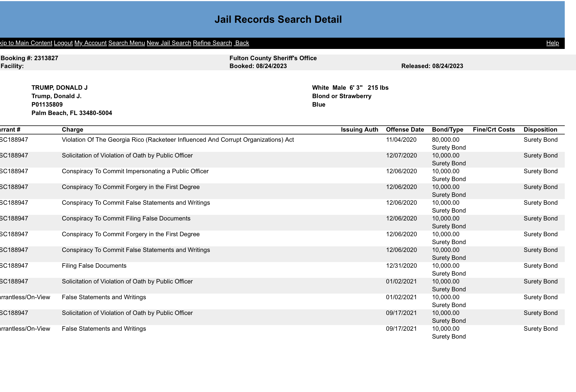This screenshot has height=392, width=576.
Task: Click the Facility label
Action: coord(12,66)
